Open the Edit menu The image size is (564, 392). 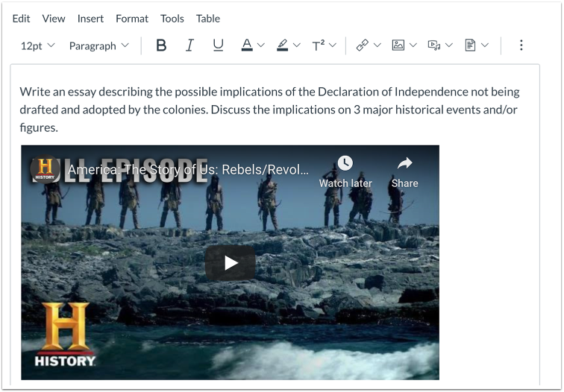[21, 19]
